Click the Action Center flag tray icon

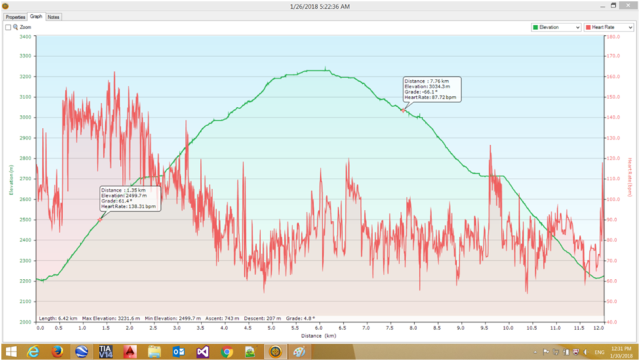546,352
